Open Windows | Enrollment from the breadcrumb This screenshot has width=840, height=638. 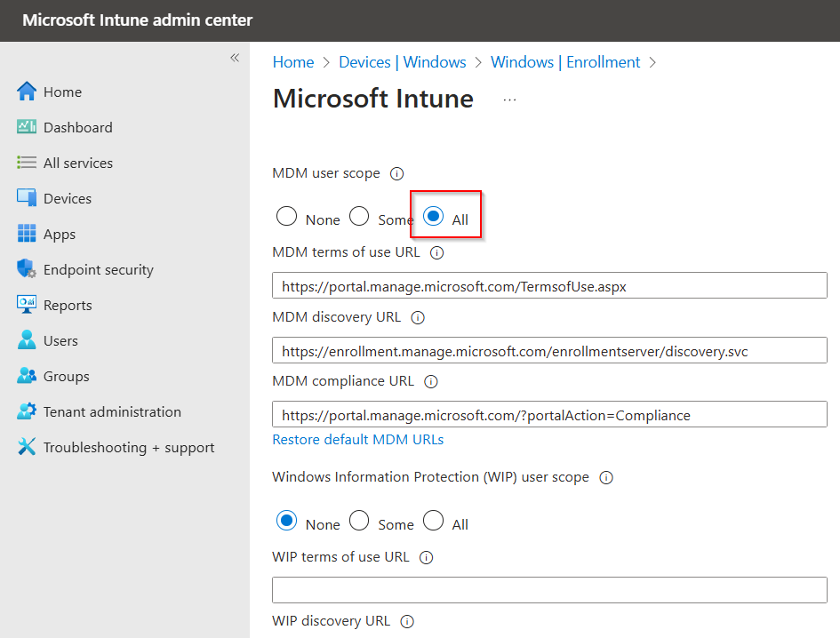pyautogui.click(x=565, y=61)
